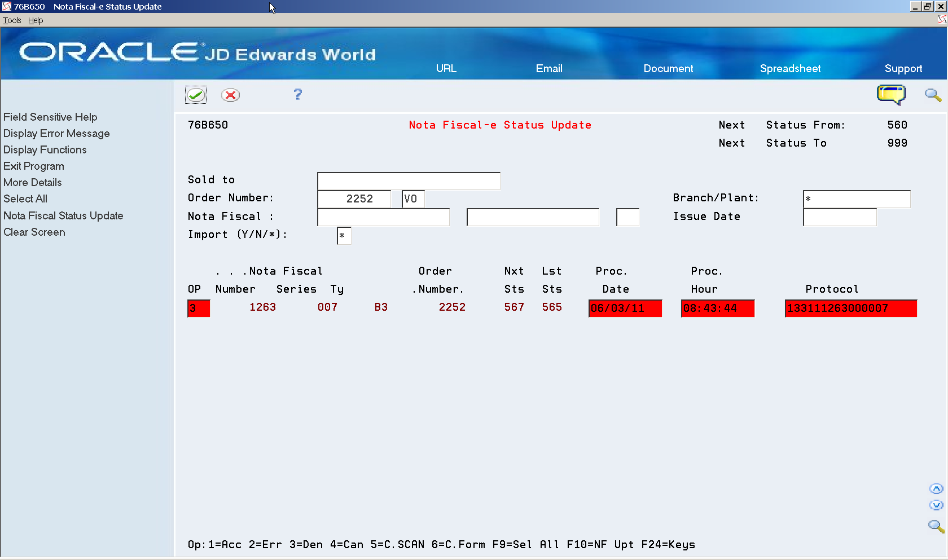
Task: Click Series value 007
Action: pyautogui.click(x=327, y=307)
